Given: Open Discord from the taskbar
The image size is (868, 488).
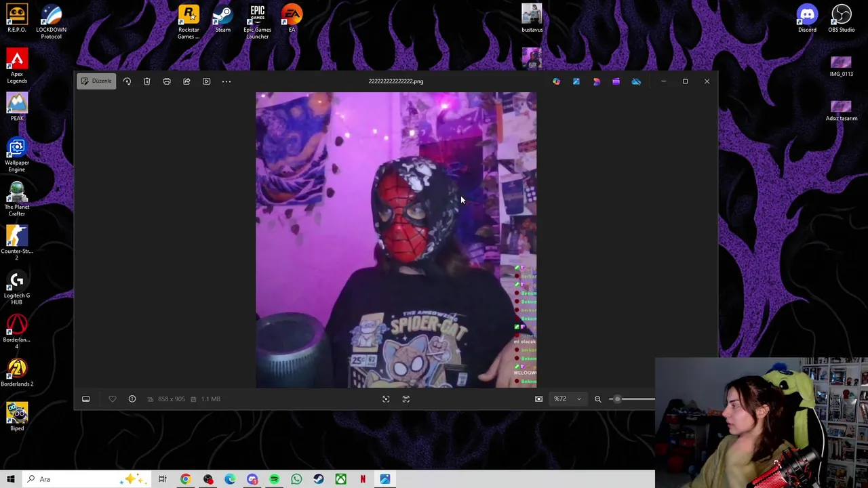Looking at the screenshot, I should [x=252, y=479].
